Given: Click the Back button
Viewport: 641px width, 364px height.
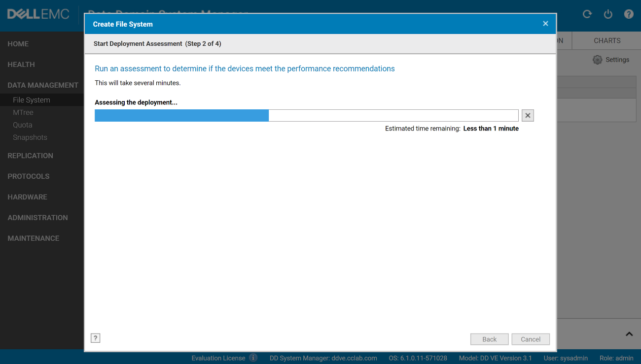Looking at the screenshot, I should [x=490, y=339].
